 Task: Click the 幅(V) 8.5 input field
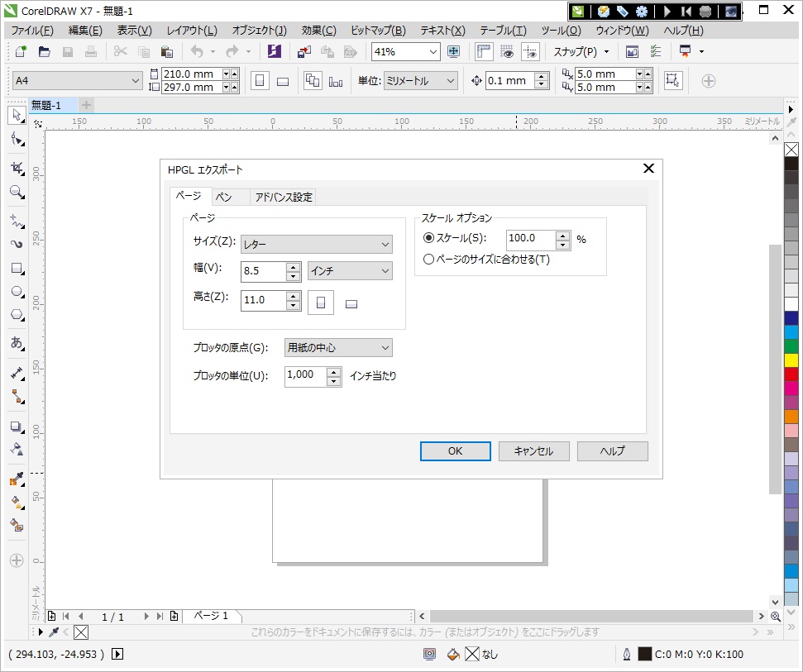coord(263,271)
